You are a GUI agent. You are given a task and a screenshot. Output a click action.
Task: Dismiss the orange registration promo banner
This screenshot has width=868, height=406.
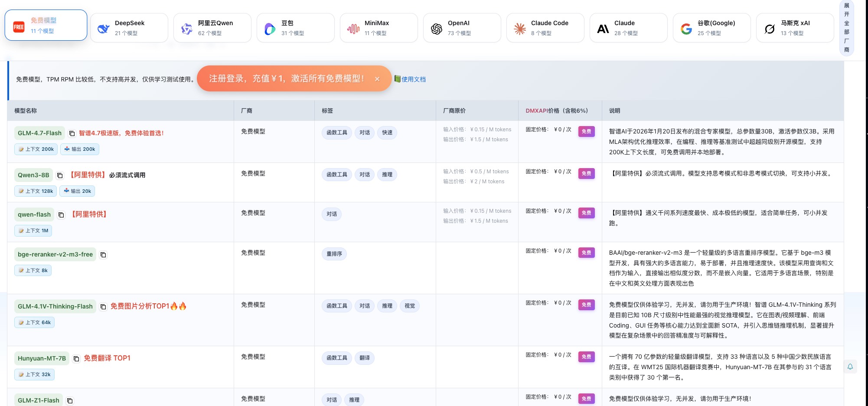click(377, 79)
